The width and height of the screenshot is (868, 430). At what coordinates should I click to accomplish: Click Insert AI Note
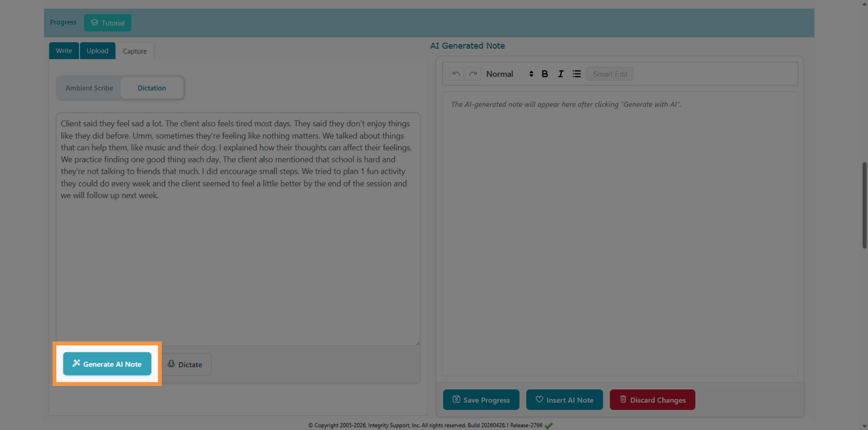[565, 400]
